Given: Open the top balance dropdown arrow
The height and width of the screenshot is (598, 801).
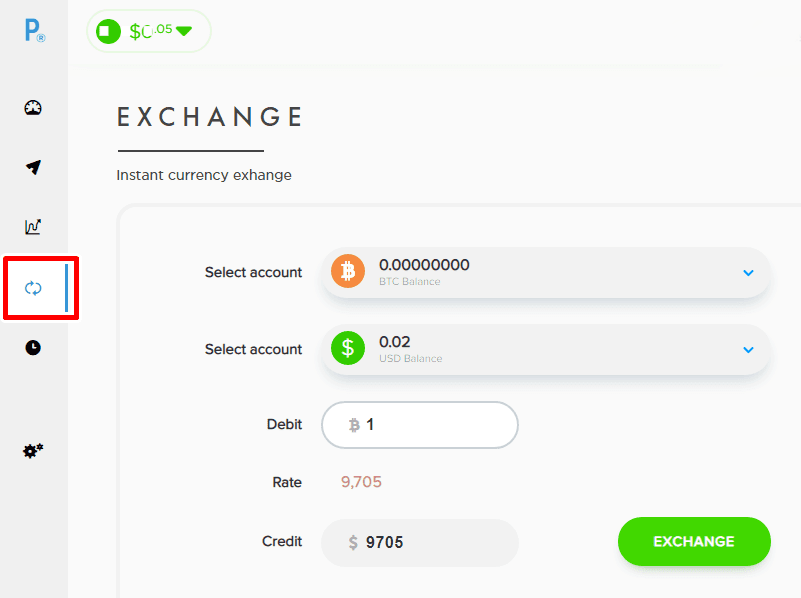Looking at the screenshot, I should (x=185, y=31).
